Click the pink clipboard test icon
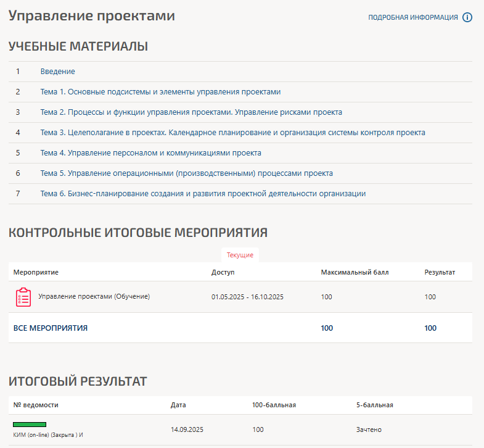Image resolution: width=484 pixels, height=448 pixels. click(x=23, y=297)
